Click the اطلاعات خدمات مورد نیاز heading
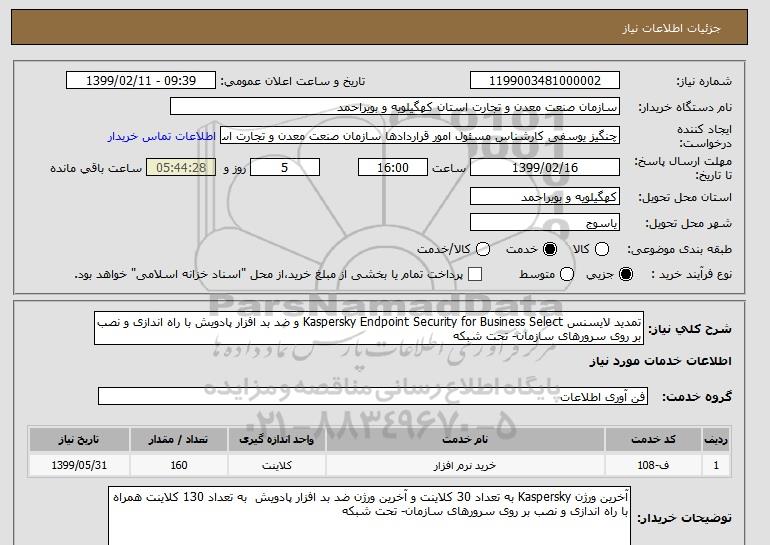770x545 pixels. click(x=660, y=361)
